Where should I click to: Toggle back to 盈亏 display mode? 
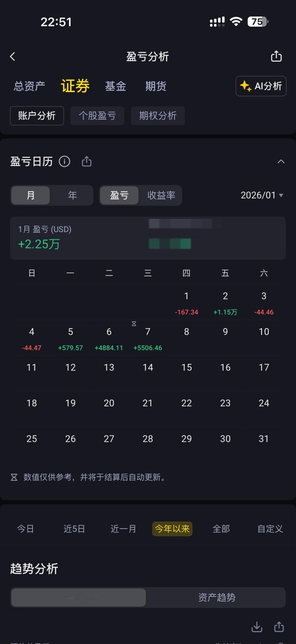(x=120, y=195)
